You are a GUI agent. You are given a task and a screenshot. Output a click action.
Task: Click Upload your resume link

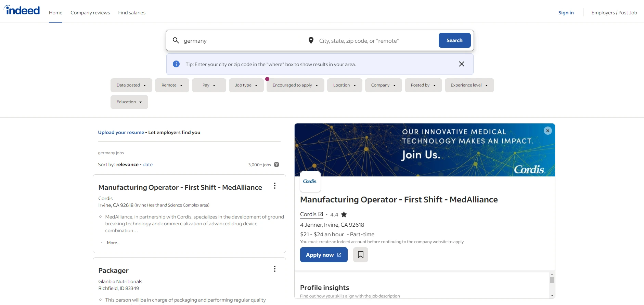[x=121, y=132]
